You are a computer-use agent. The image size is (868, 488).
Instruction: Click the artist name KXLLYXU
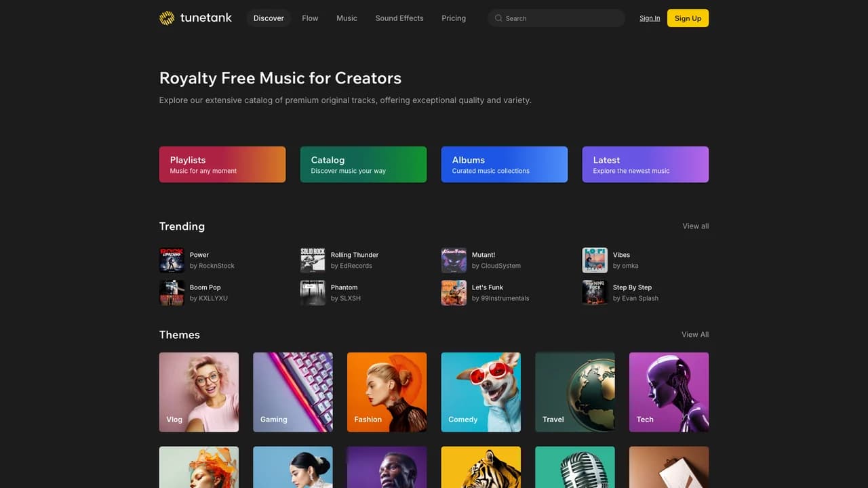tap(213, 298)
